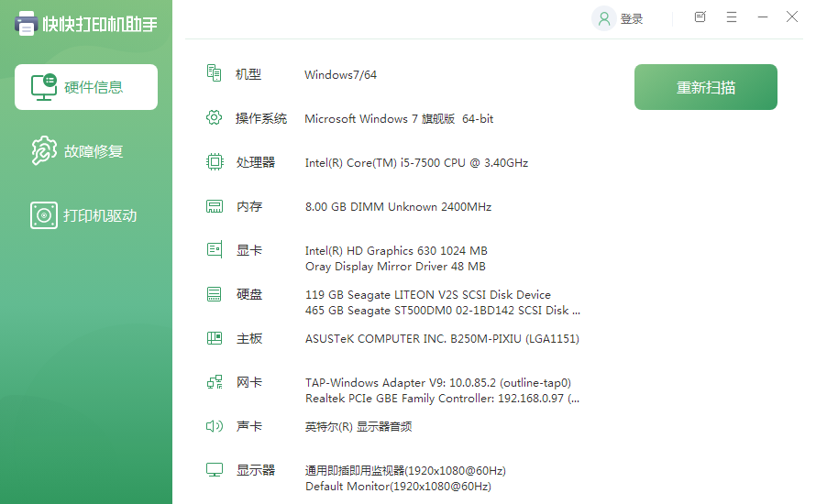Click the 硬盘 hard disk icon

[x=215, y=294]
